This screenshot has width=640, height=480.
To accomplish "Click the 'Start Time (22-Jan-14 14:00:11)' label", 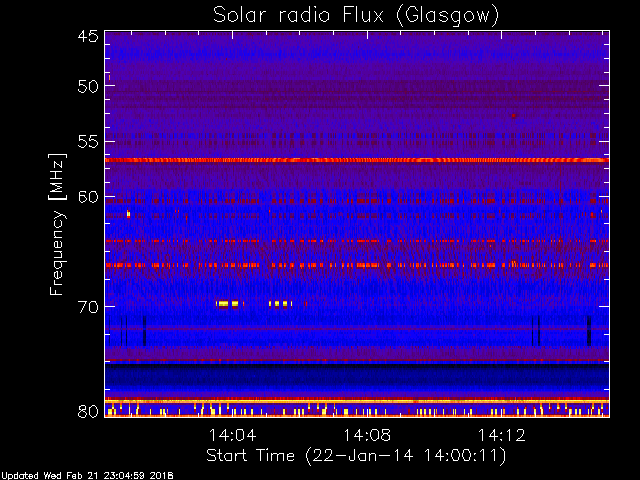I will click(x=356, y=456).
